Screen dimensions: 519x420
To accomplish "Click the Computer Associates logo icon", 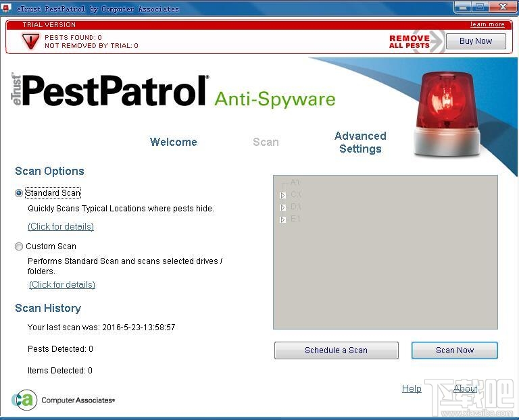I will coord(24,400).
